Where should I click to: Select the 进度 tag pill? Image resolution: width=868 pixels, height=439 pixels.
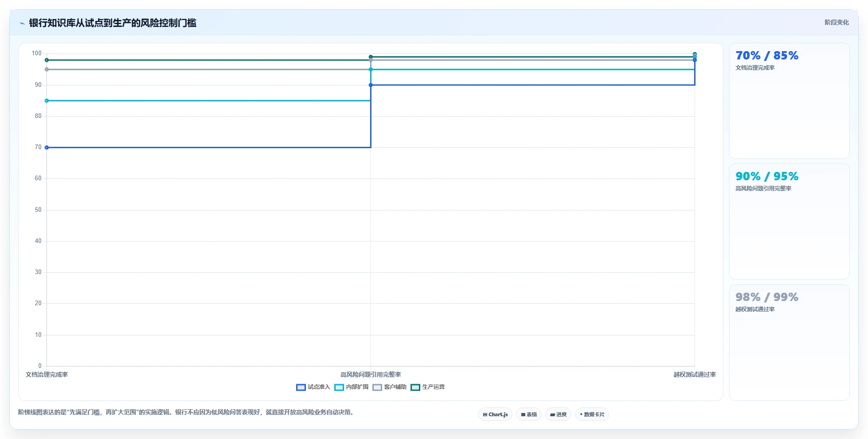[x=558, y=414]
